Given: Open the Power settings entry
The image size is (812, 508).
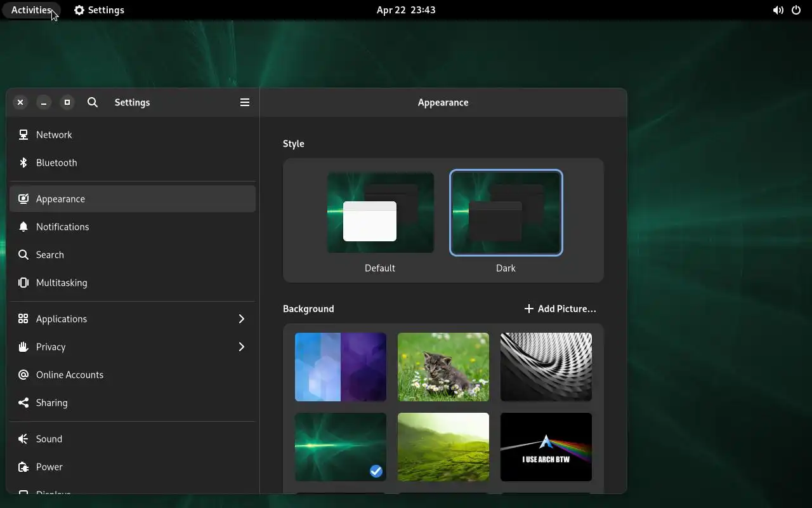Looking at the screenshot, I should pos(133,467).
